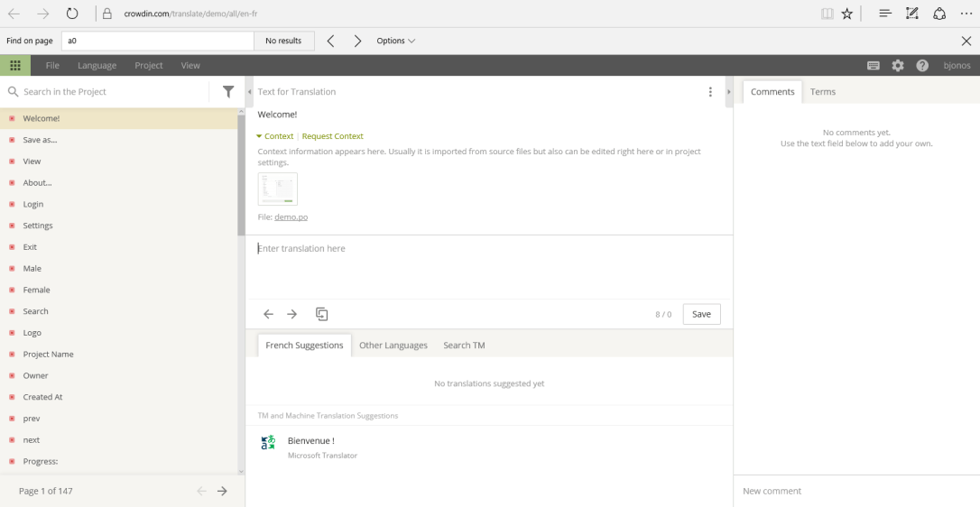Close the find on page bar
Image resolution: width=980 pixels, height=507 pixels.
click(966, 41)
